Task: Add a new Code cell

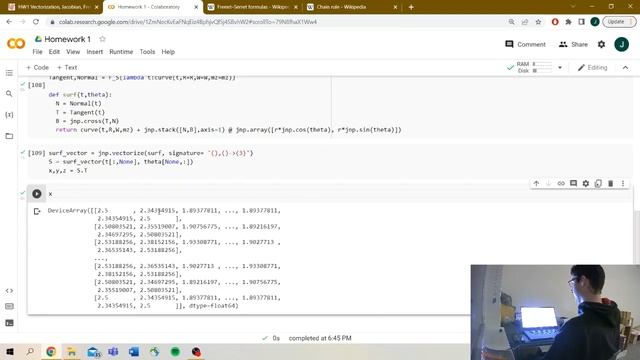Action: click(x=37, y=67)
